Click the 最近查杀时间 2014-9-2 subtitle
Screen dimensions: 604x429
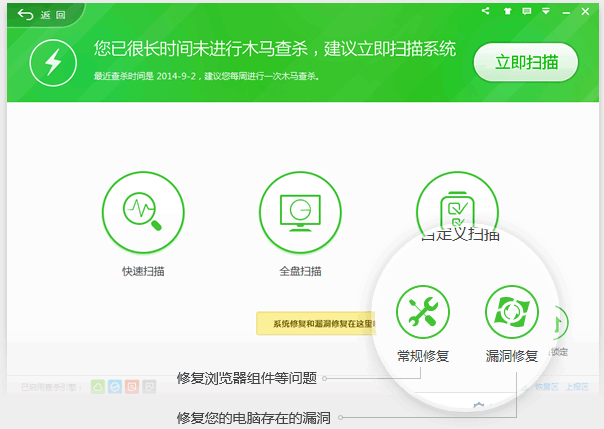tap(206, 76)
